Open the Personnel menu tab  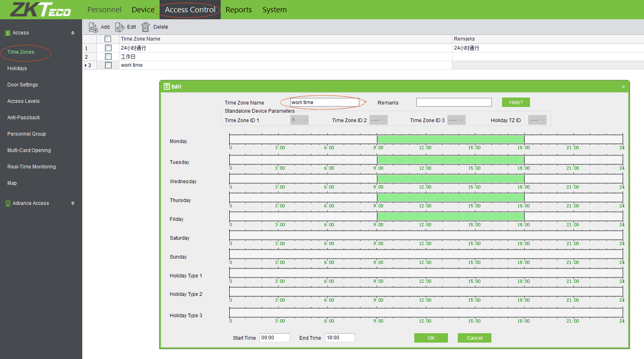coord(104,9)
